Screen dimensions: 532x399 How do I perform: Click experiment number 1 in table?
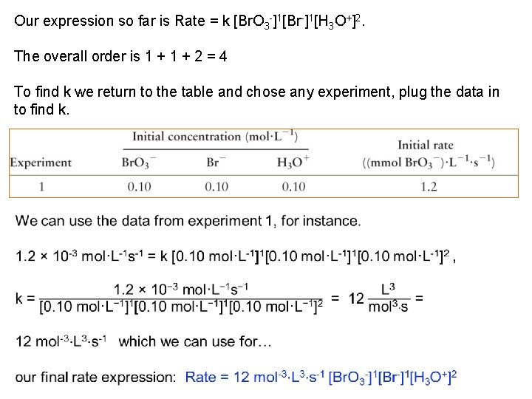tap(41, 186)
